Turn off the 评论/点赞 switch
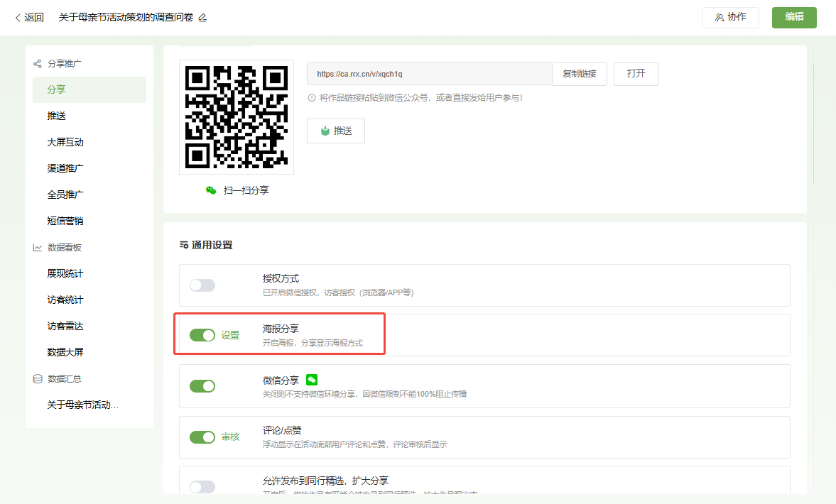The image size is (836, 504). (x=202, y=437)
